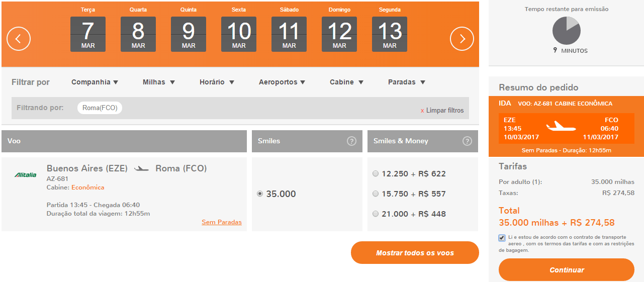Open the Paradas filter dropdown

click(407, 82)
